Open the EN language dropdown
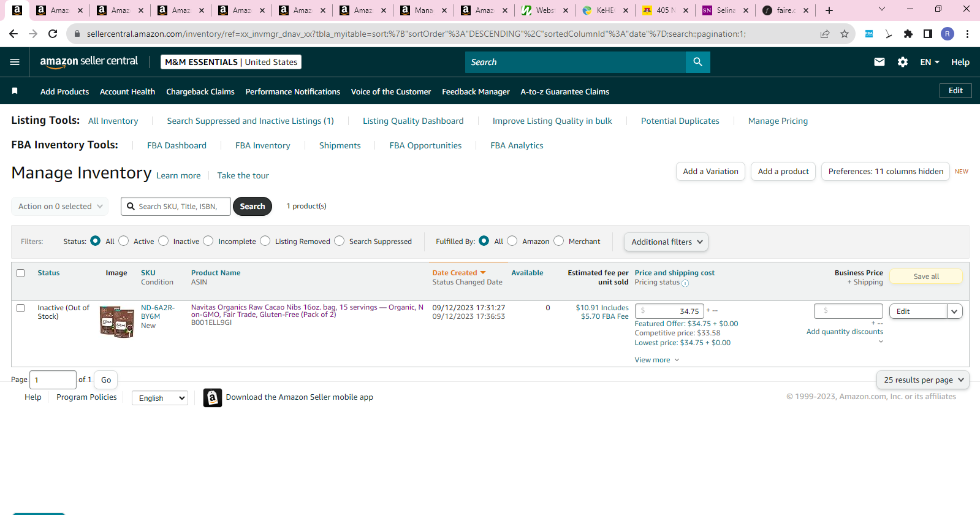Viewport: 980px width, 515px height. 930,62
